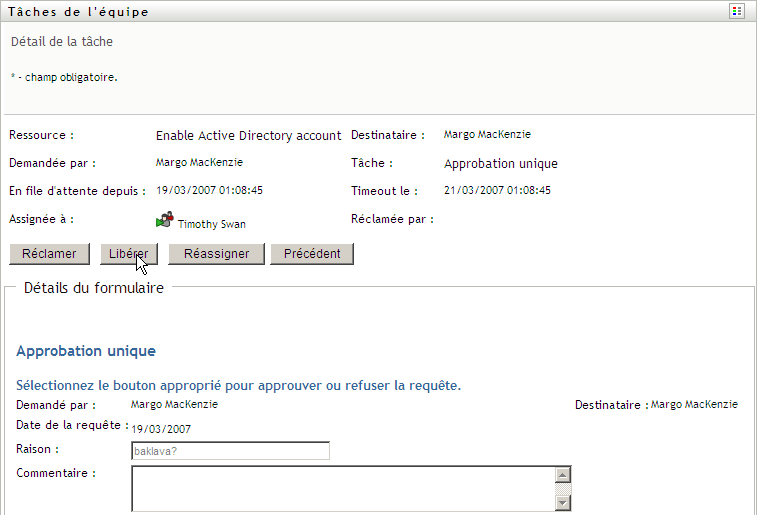Click the Réclamer button

pos(49,254)
